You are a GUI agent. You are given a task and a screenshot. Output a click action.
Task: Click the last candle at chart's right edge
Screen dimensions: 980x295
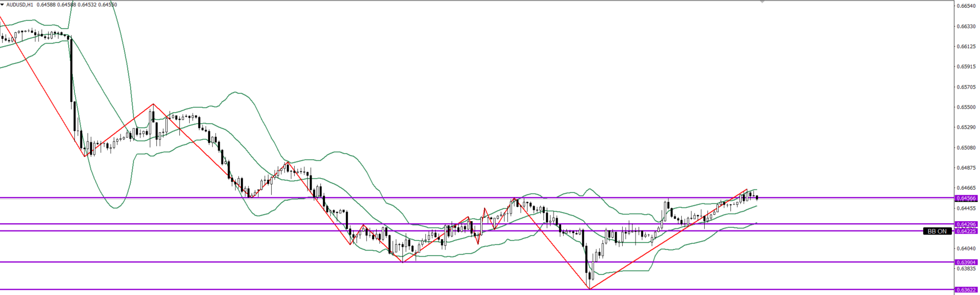pyautogui.click(x=757, y=198)
